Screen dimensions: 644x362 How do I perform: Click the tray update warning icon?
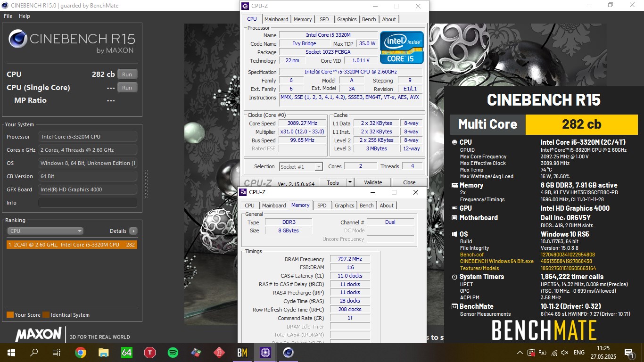pos(532,353)
